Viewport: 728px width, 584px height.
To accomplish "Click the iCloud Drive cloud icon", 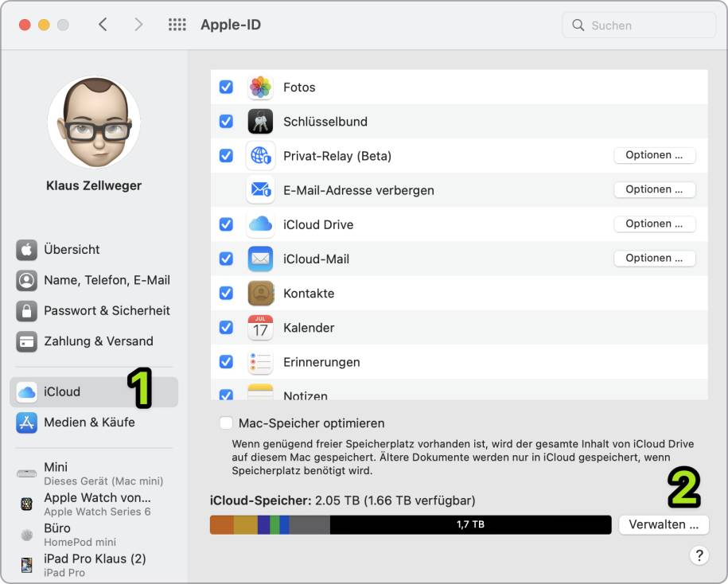I will coord(260,224).
